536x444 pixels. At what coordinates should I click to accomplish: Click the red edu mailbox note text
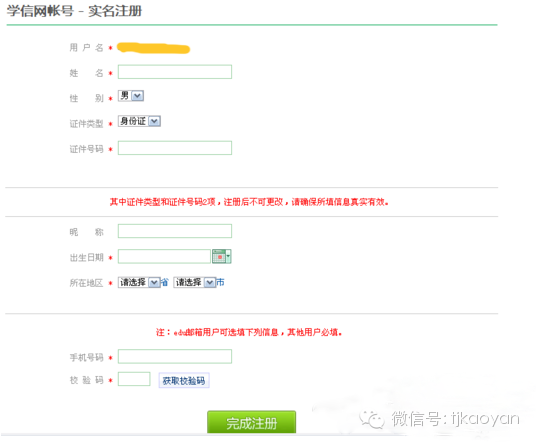(249, 332)
